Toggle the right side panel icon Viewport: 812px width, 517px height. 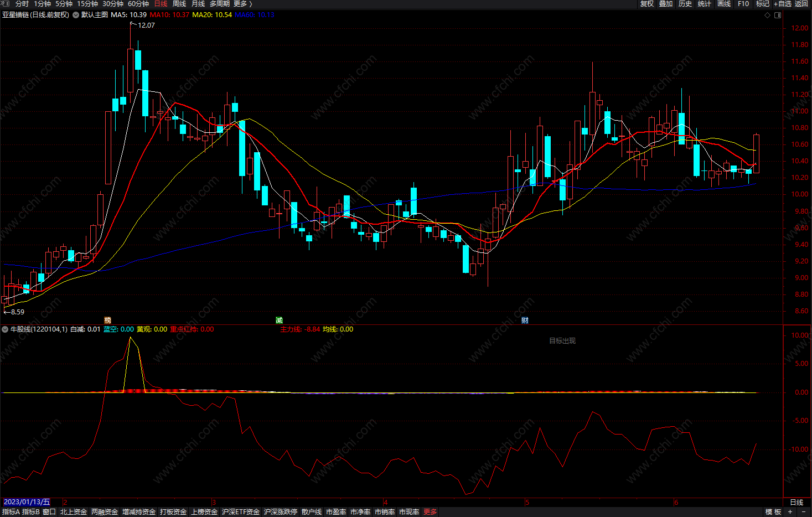(778, 15)
